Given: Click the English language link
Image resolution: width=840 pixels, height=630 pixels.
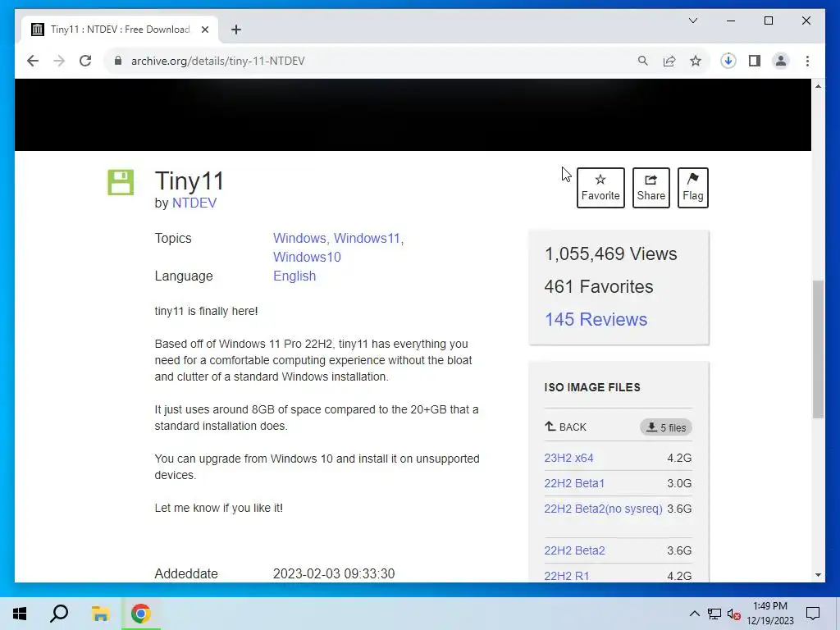Looking at the screenshot, I should [x=294, y=276].
